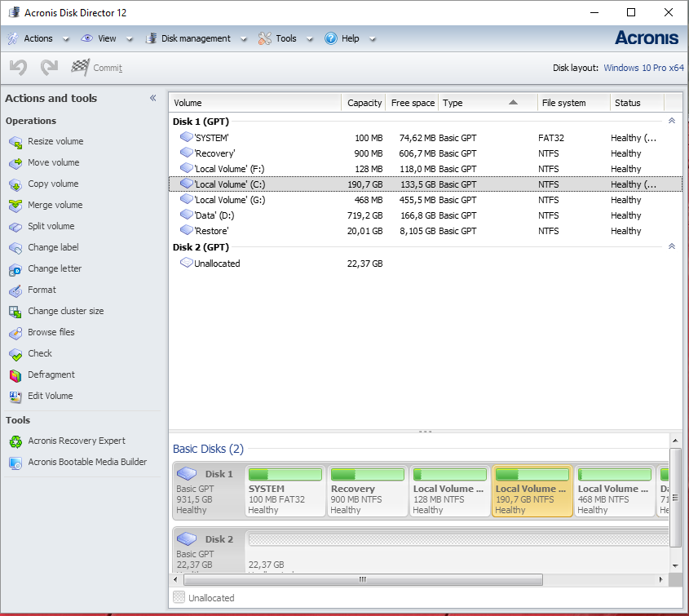Viewport: 689px width, 616px height.
Task: Open the Windows 10 Pro x64 disk layout link
Action: (643, 68)
